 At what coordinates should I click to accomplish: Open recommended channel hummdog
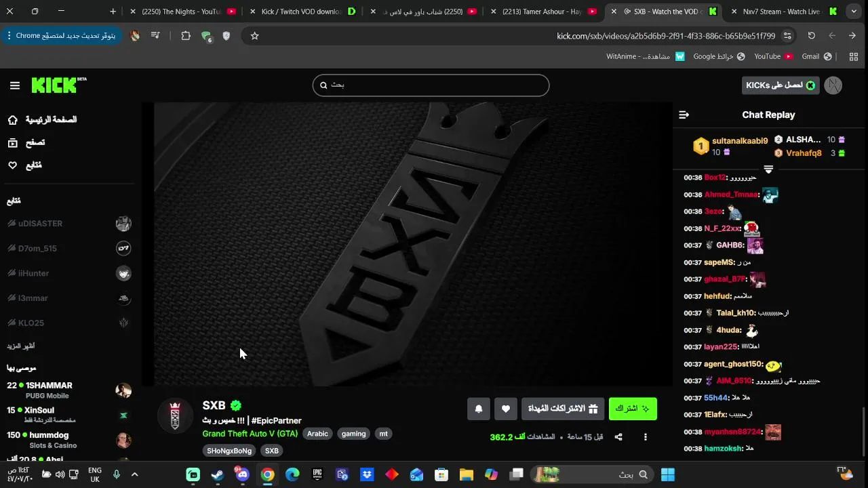point(68,440)
